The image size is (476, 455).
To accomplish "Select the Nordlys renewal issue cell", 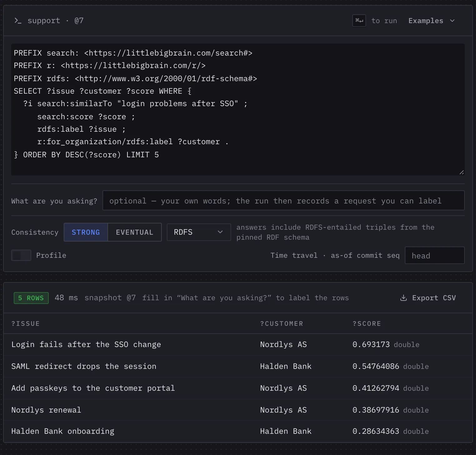I will click(x=46, y=410).
